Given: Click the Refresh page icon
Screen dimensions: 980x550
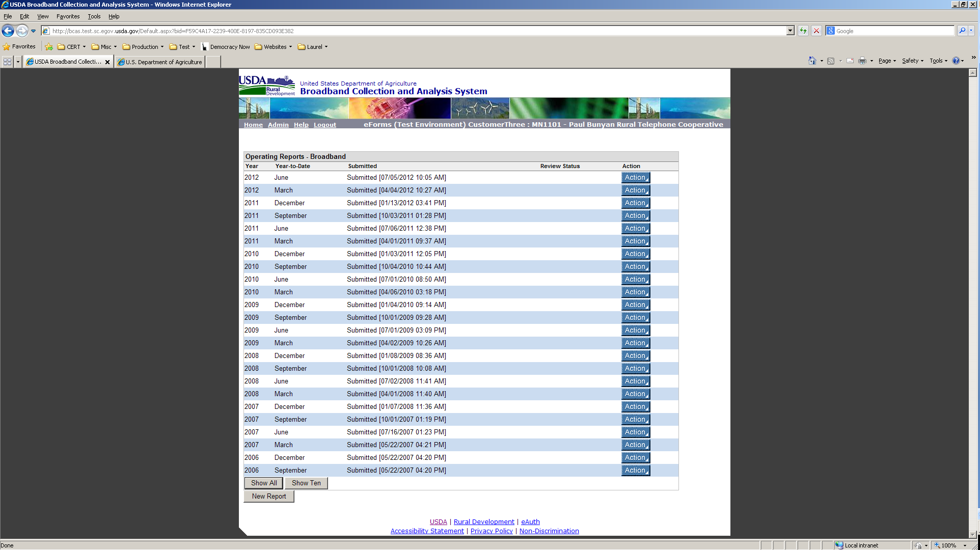Looking at the screenshot, I should pyautogui.click(x=803, y=31).
